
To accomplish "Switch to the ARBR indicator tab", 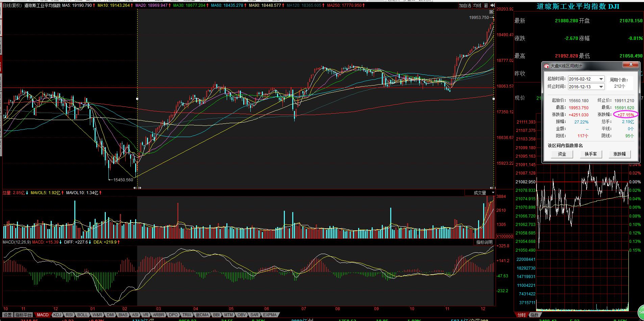I will [x=159, y=315].
